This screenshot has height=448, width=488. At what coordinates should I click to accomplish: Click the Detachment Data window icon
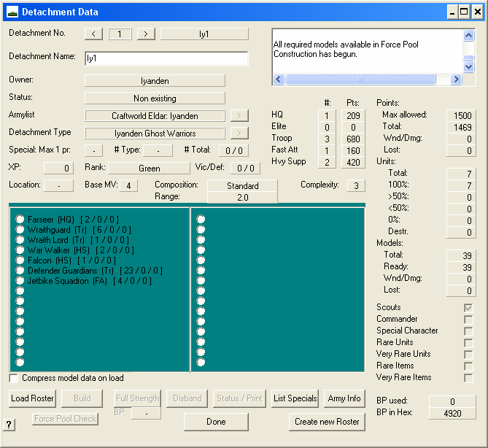point(12,12)
